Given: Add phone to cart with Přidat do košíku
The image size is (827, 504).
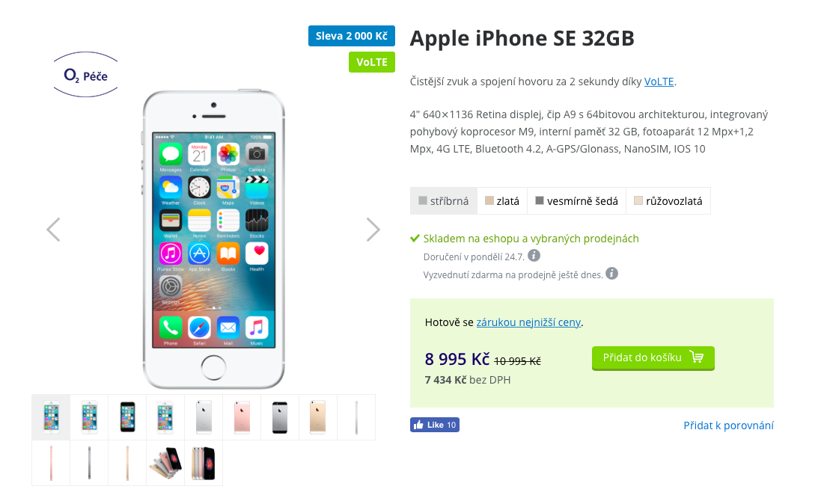Looking at the screenshot, I should [653, 358].
